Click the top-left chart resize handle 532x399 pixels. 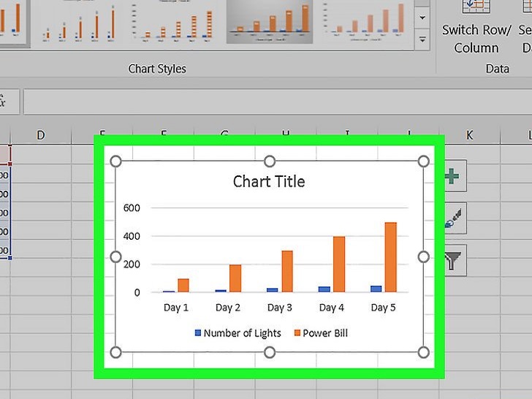115,161
